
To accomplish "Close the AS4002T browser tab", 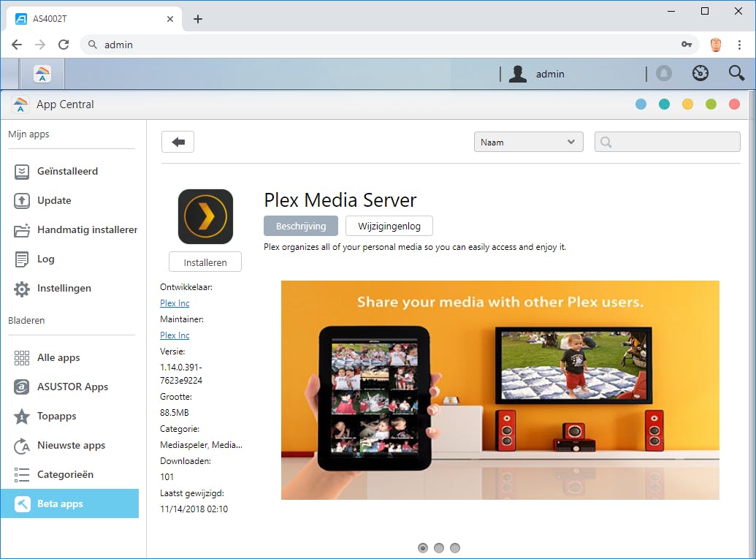I will 170,19.
